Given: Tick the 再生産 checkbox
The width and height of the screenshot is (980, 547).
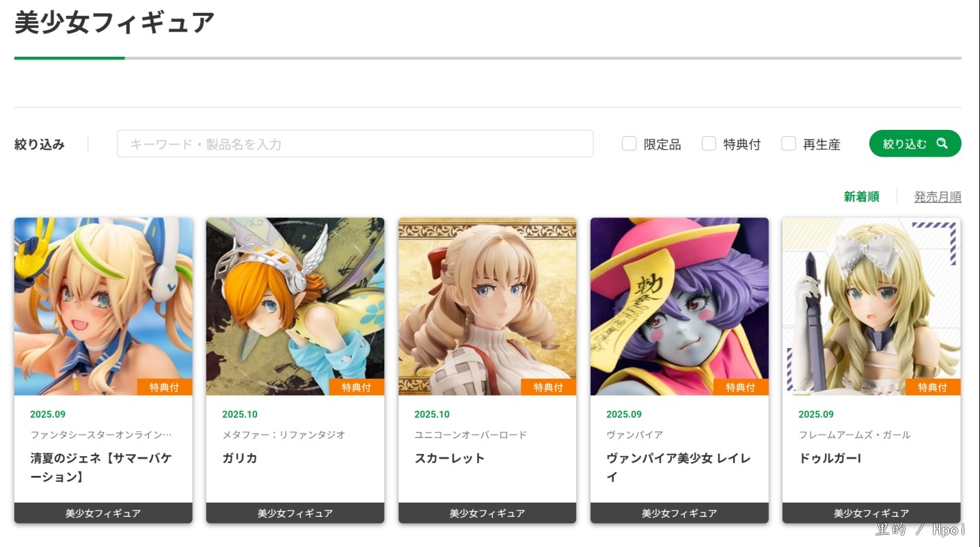Looking at the screenshot, I should click(x=789, y=144).
